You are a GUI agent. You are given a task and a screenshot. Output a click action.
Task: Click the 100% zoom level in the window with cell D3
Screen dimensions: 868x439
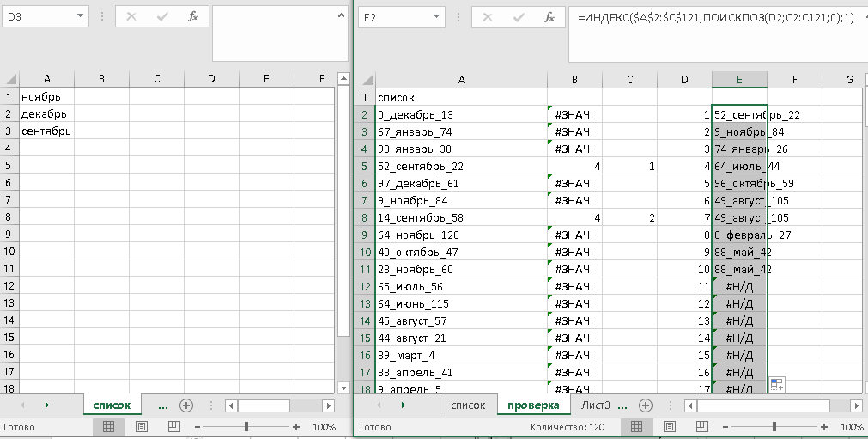click(324, 427)
